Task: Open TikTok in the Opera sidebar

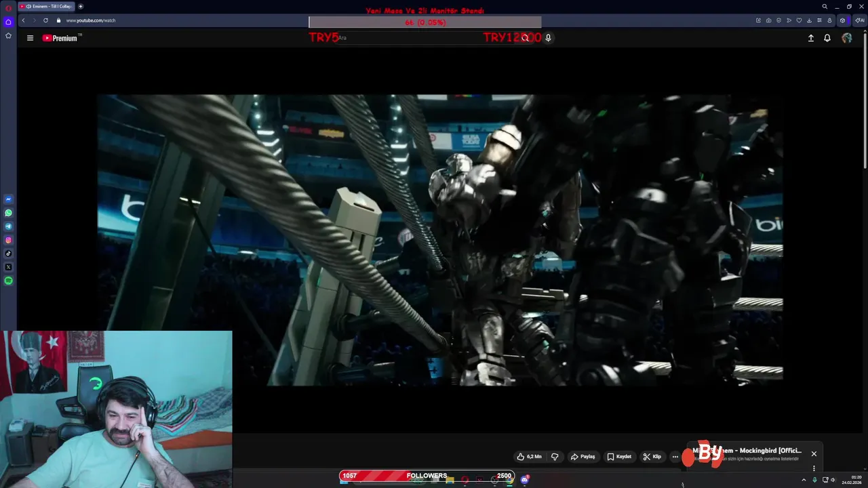Action: [8, 253]
